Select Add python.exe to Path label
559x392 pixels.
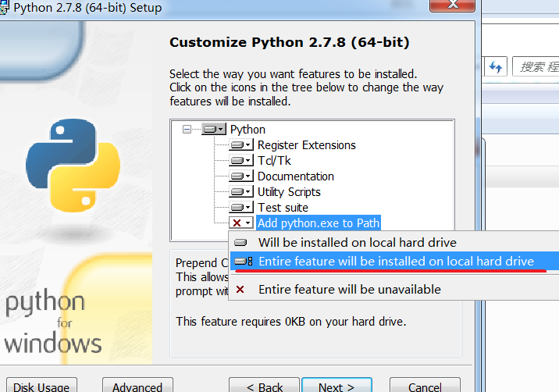[x=319, y=223]
